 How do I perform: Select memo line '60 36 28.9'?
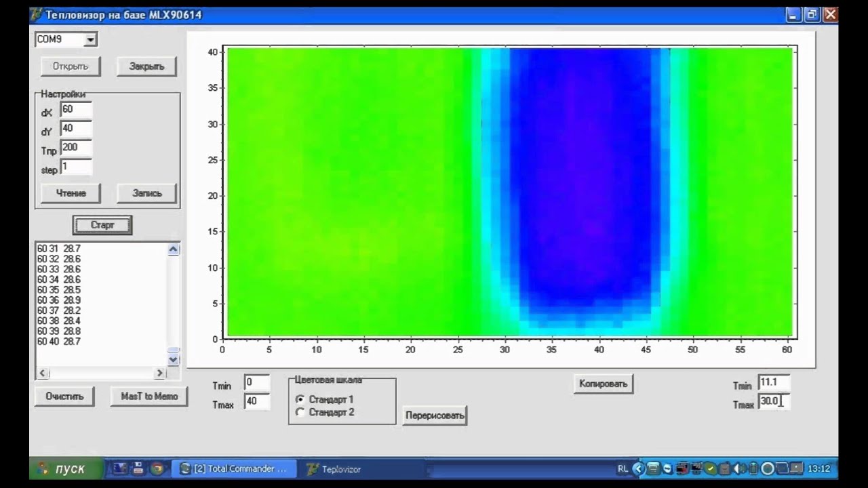pos(58,300)
